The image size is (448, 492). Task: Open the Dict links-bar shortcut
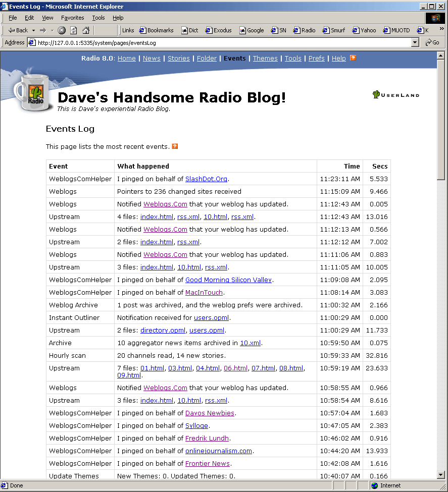(190, 30)
